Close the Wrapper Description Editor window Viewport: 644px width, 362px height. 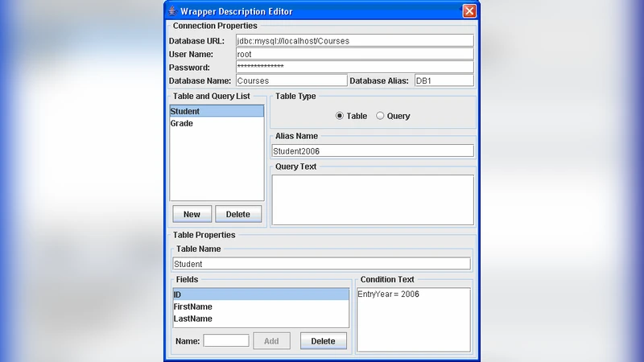(x=469, y=11)
